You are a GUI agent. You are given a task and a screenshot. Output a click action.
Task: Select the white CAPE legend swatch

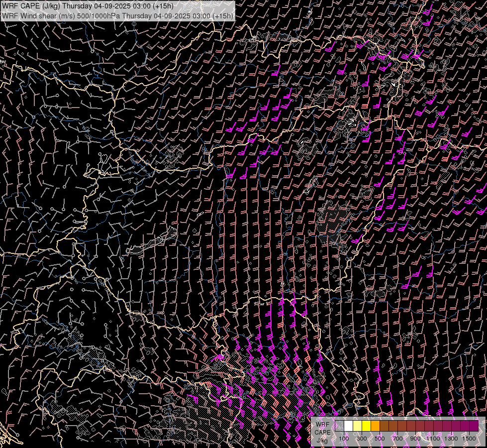coord(349,426)
